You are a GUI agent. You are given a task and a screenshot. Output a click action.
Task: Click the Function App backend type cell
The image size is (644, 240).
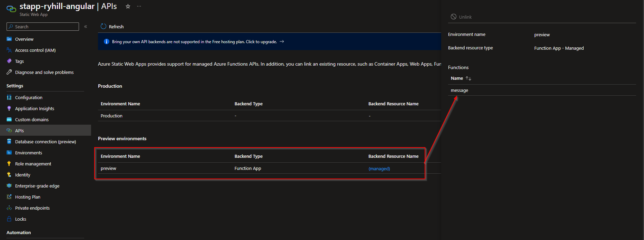point(248,169)
